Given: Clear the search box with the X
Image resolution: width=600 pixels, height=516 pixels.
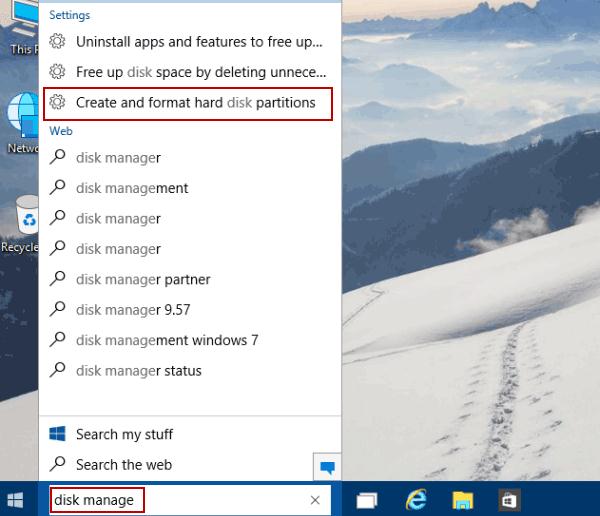Looking at the screenshot, I should pyautogui.click(x=315, y=500).
